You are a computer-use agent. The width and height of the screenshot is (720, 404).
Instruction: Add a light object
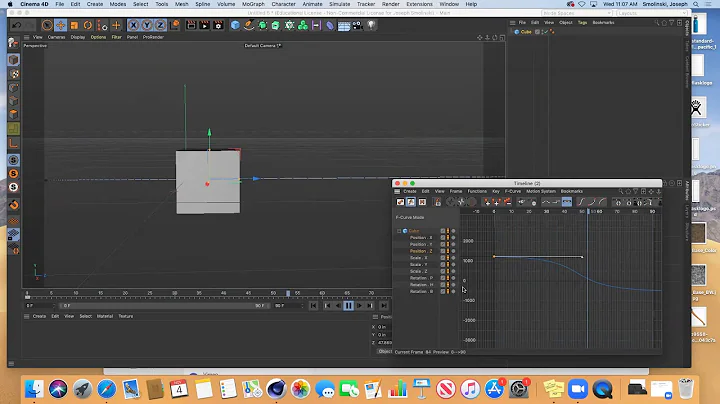click(x=371, y=25)
